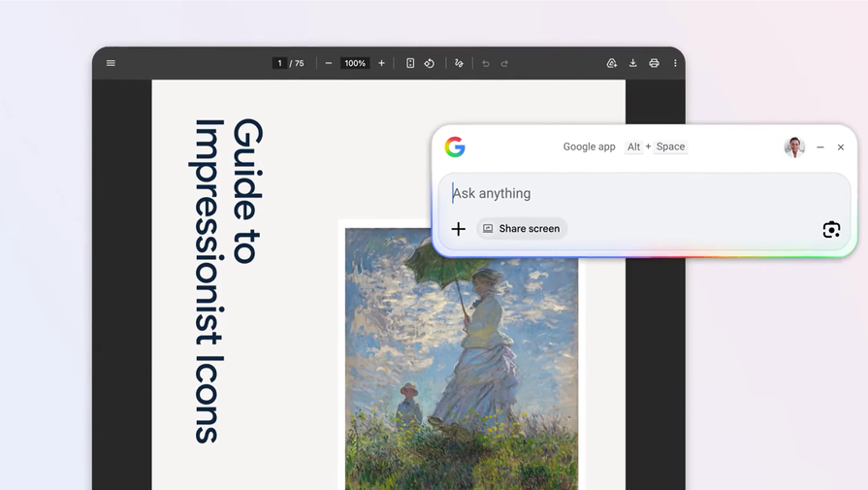This screenshot has height=490, width=868.
Task: Save the PDF to Google Drive
Action: coord(612,63)
